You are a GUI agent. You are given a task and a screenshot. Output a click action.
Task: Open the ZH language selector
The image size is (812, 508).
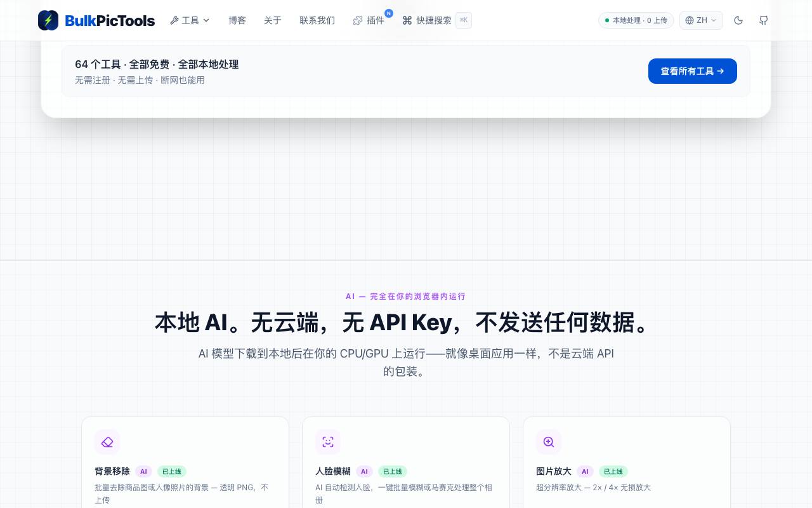pos(701,20)
